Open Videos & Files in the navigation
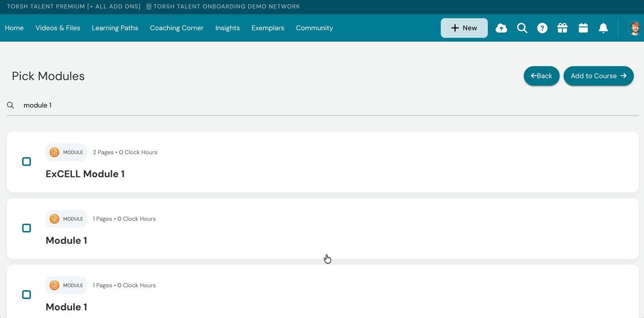Viewport: 644px width, 318px height. (x=58, y=28)
